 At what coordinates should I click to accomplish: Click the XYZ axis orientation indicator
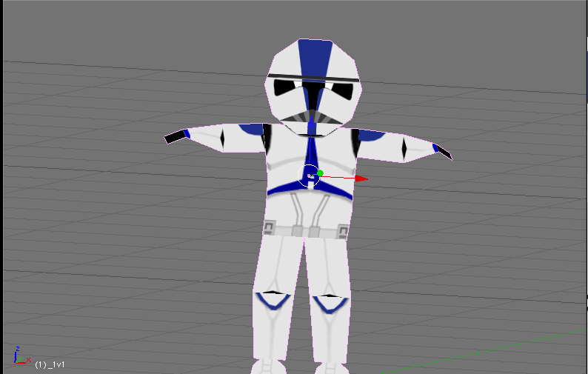[x=21, y=355]
